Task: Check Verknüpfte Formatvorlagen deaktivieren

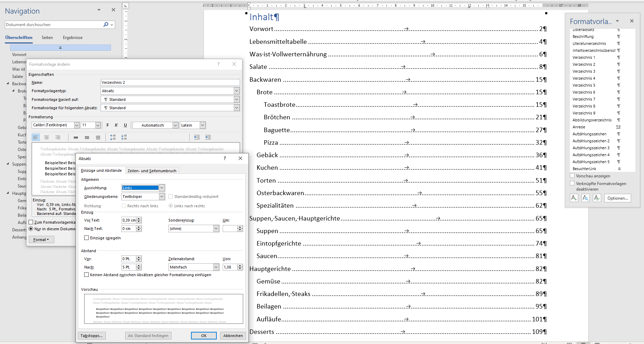Action: (x=572, y=184)
